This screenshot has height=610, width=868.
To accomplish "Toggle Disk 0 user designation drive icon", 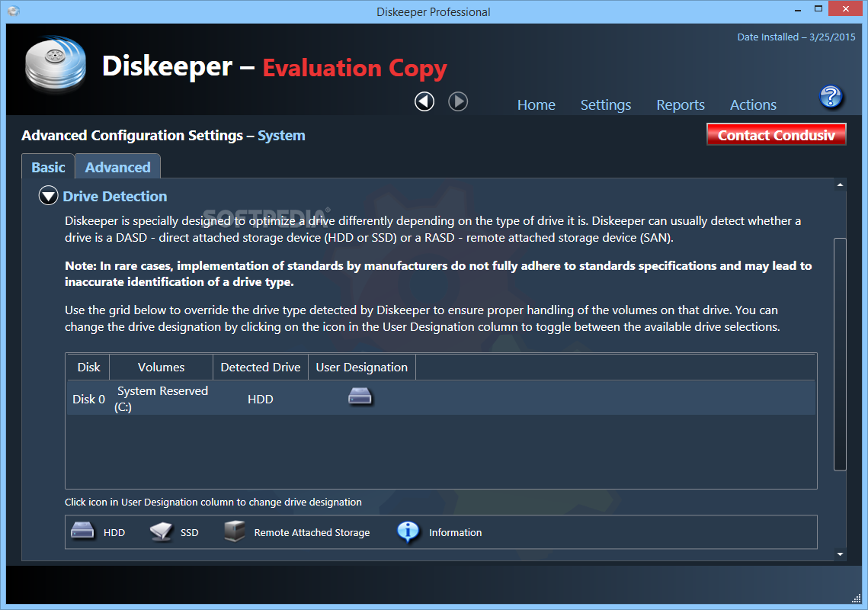I will click(360, 396).
